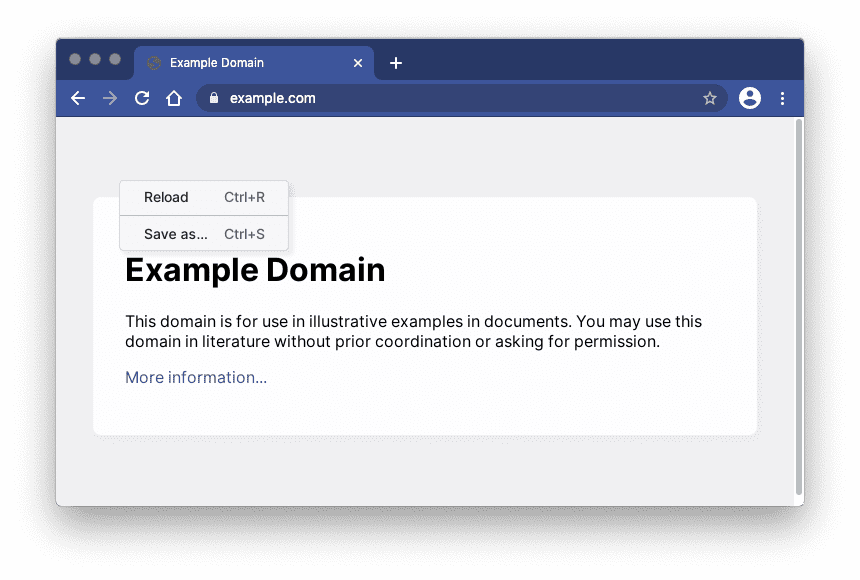The width and height of the screenshot is (860, 580).
Task: Click the forward navigation arrow
Action: [x=110, y=98]
